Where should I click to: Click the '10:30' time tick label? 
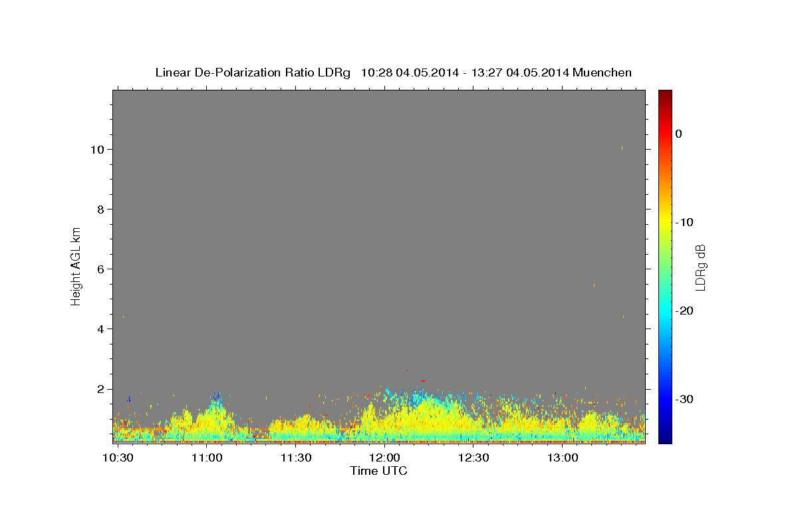(118, 458)
